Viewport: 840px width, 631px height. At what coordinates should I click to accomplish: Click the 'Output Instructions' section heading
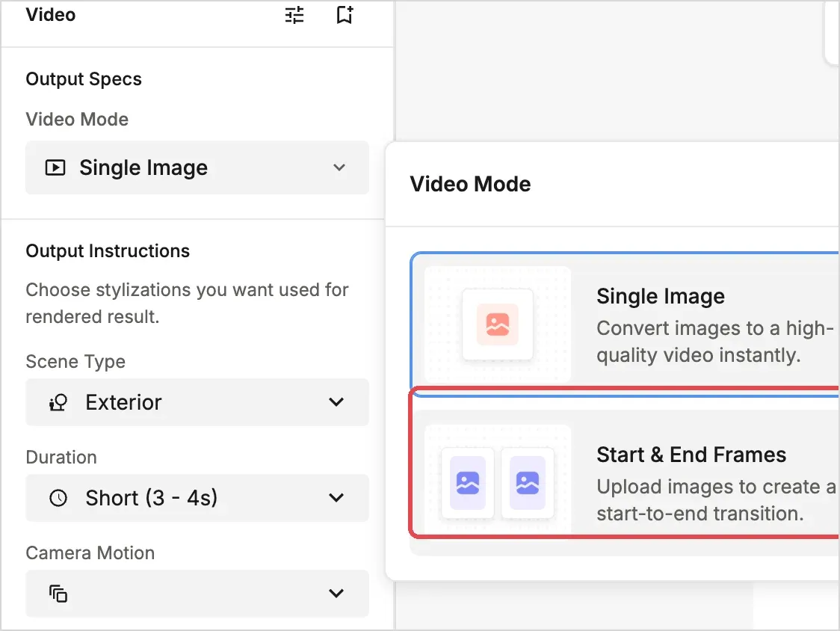coord(108,251)
